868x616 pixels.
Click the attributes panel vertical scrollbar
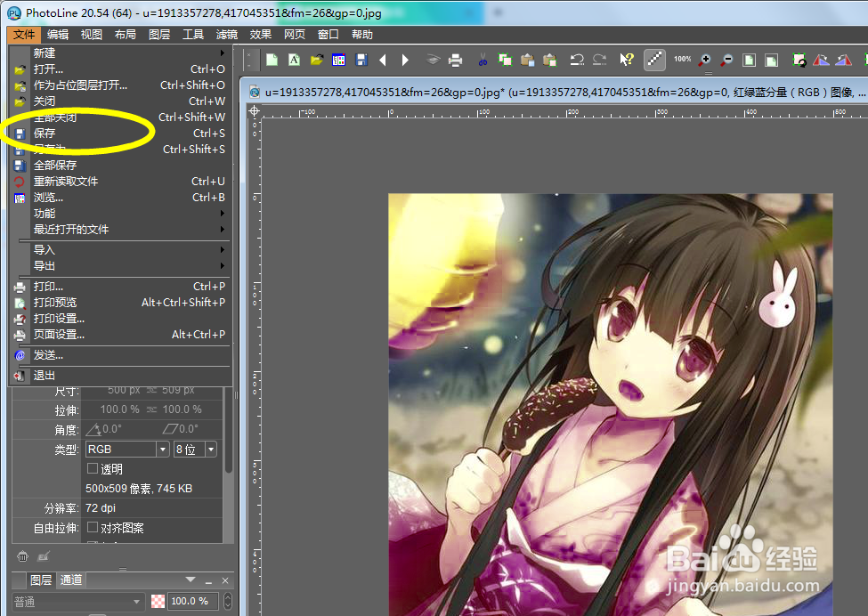tap(228, 431)
